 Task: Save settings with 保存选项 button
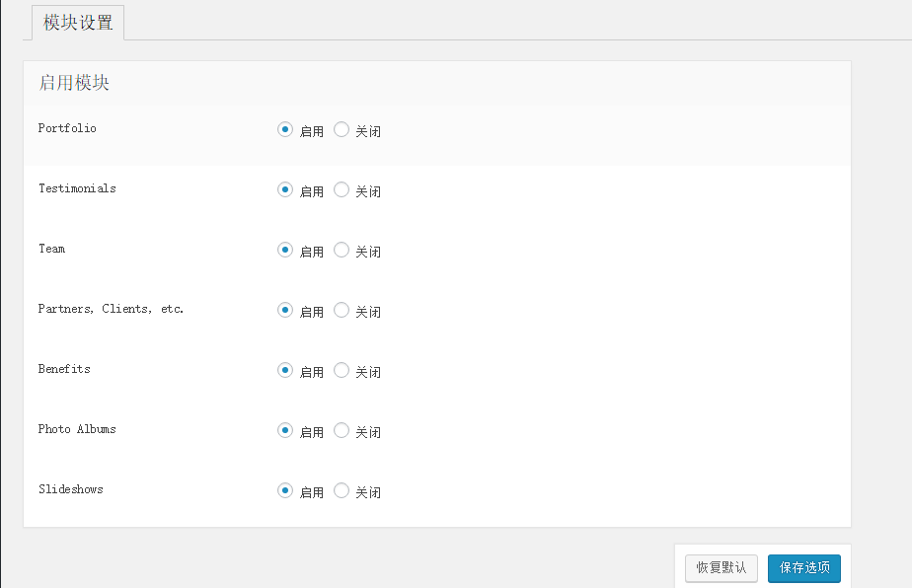[x=804, y=568]
